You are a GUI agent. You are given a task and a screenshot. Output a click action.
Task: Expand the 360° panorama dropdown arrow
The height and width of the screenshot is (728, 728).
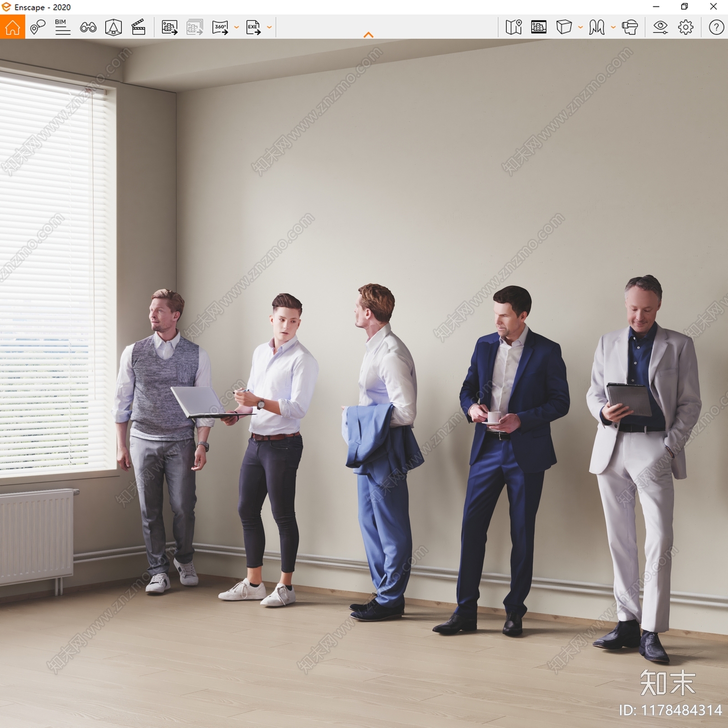click(236, 27)
